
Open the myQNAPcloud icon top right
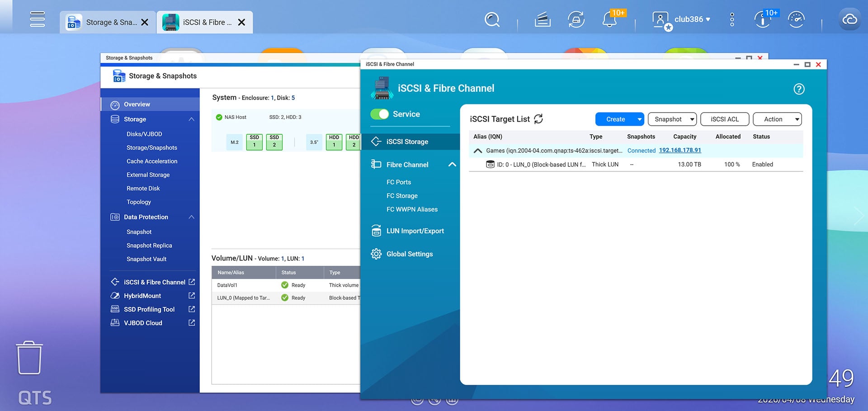coord(850,20)
